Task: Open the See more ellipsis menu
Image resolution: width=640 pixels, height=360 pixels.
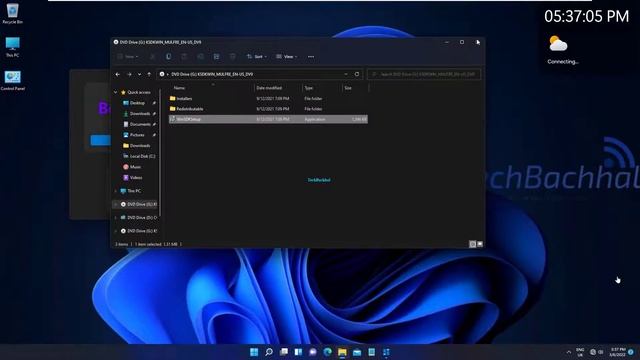Action: click(x=311, y=57)
